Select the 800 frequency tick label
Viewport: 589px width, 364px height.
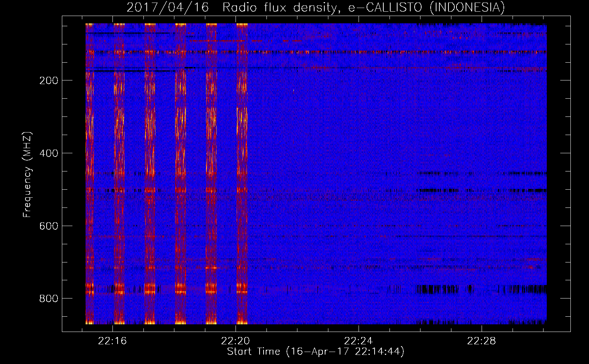[x=49, y=298]
